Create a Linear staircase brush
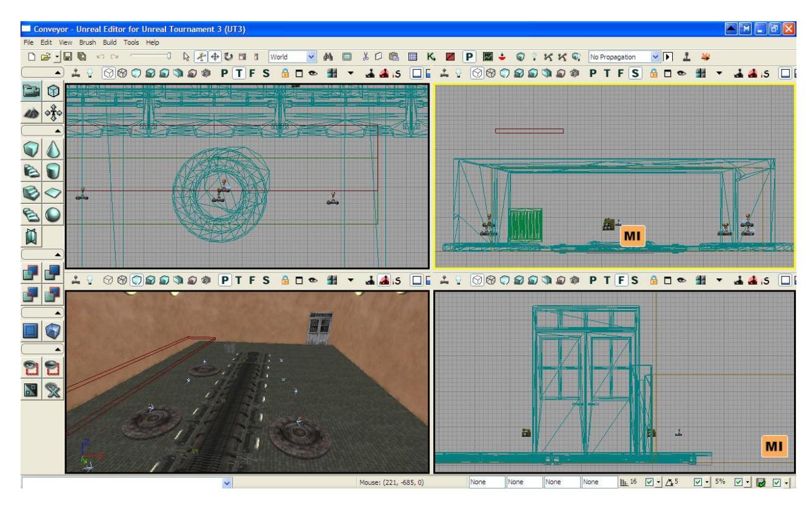 coord(31,193)
